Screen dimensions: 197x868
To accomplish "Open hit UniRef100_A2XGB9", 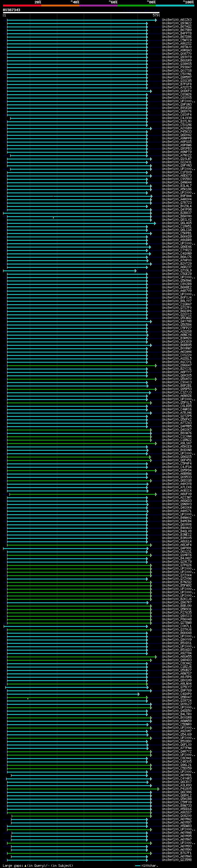I will pyautogui.click(x=177, y=128).
